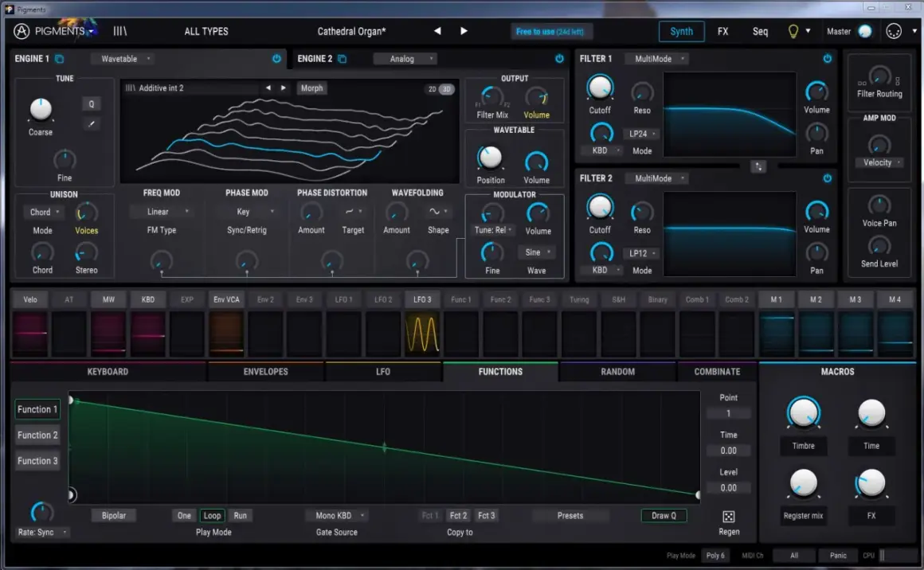Set play mode to One
924x570 pixels.
coord(184,515)
